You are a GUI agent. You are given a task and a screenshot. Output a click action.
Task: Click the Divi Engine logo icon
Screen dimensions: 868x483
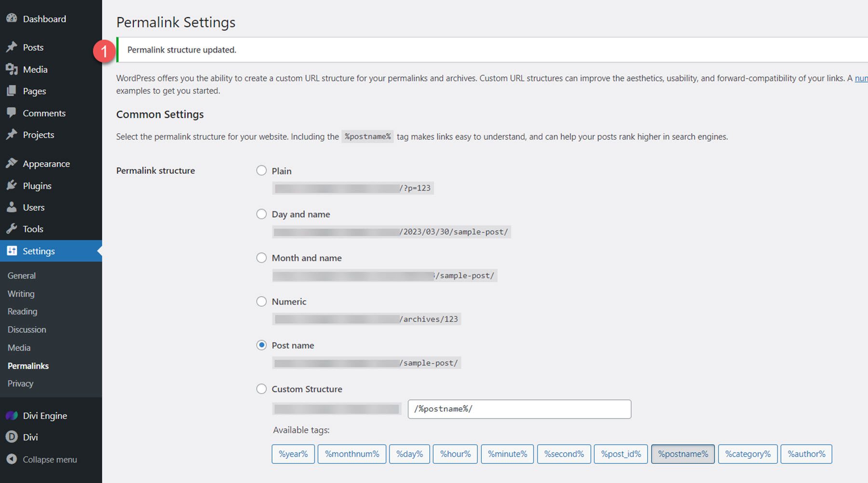tap(12, 415)
